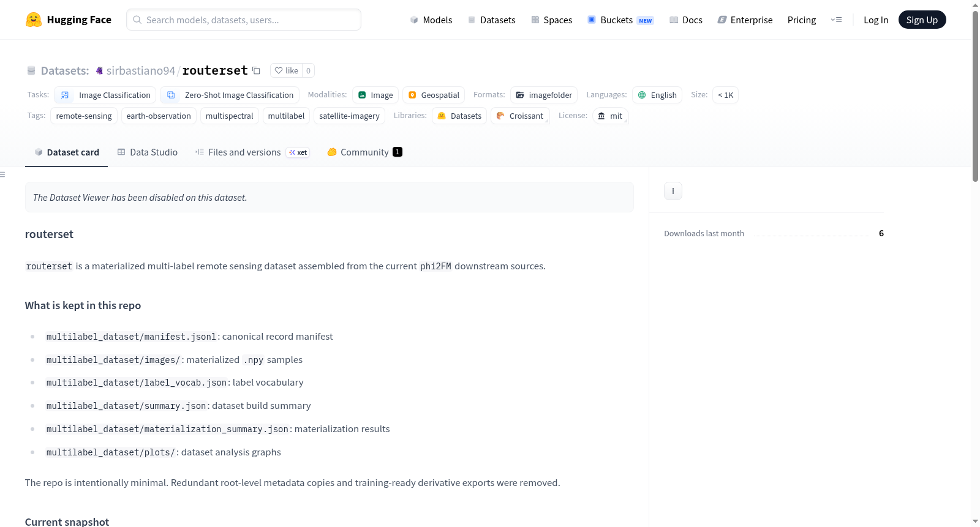
Task: Click the satellite-imagery tag
Action: pos(349,116)
